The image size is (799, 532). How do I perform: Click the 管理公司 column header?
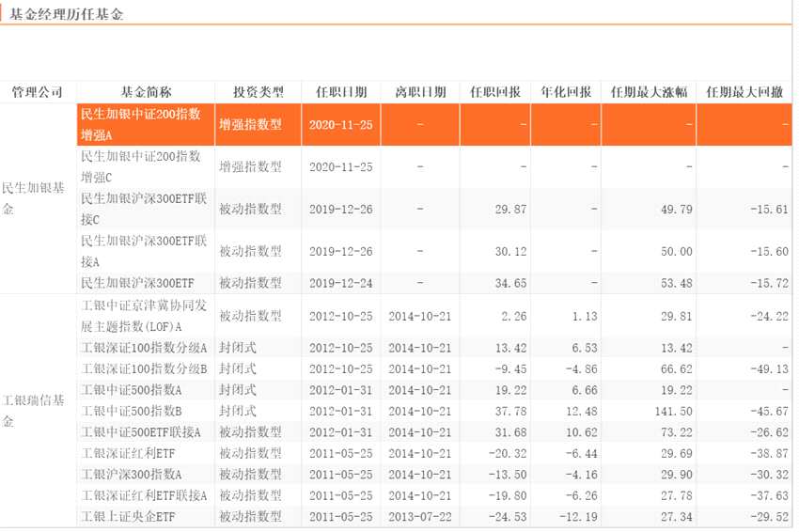point(38,92)
